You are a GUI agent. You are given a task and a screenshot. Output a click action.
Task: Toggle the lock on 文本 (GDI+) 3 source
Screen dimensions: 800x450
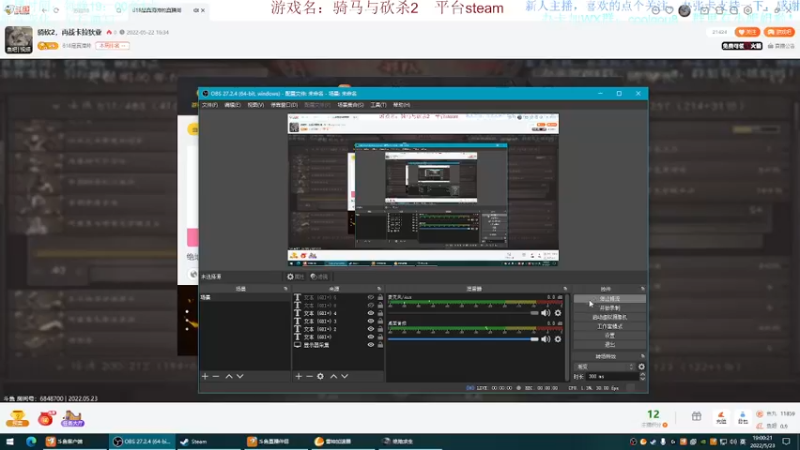coord(380,321)
